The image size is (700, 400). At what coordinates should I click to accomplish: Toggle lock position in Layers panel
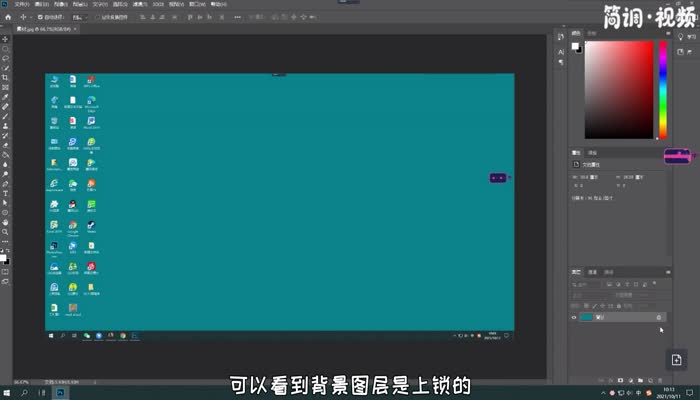pyautogui.click(x=602, y=306)
